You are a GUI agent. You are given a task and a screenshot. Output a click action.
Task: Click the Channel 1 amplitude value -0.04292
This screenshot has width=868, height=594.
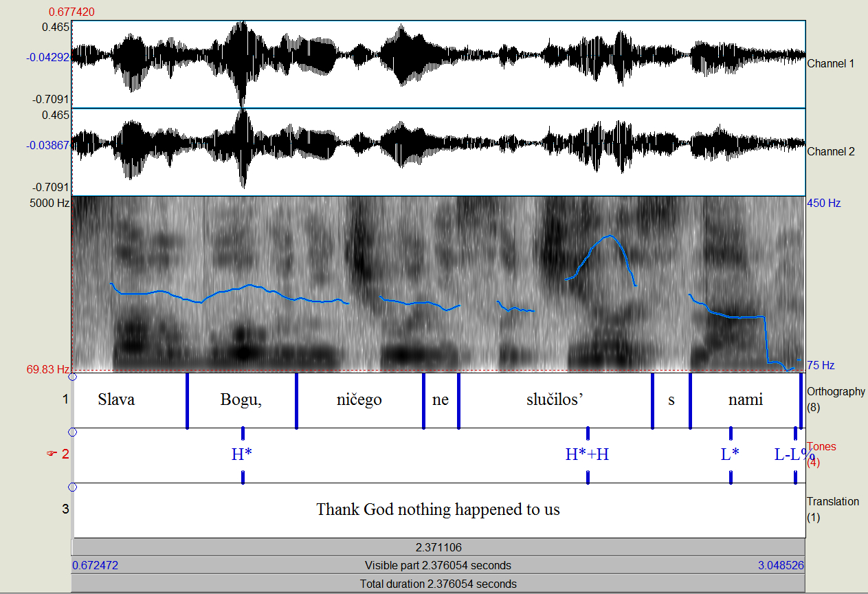(x=48, y=58)
